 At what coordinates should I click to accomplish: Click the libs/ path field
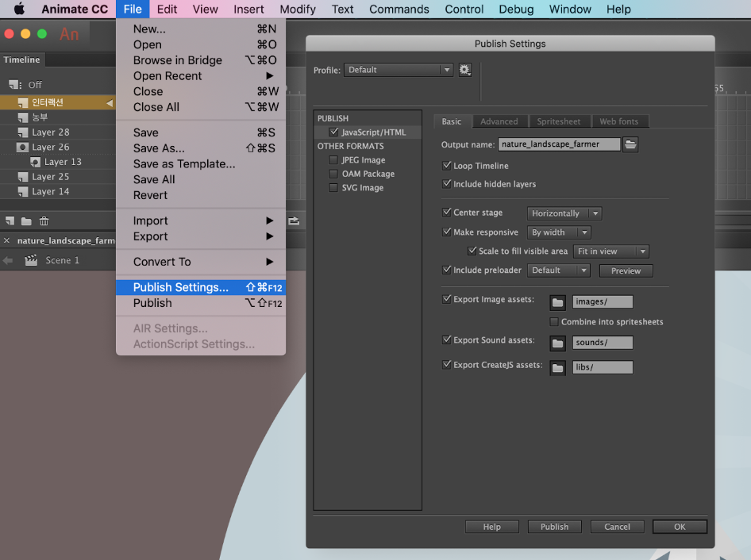pos(603,367)
